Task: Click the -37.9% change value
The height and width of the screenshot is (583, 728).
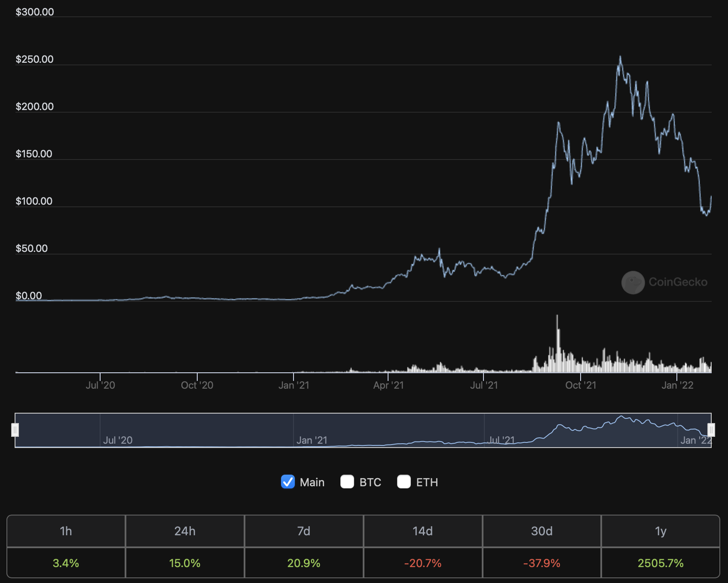Action: click(x=542, y=563)
